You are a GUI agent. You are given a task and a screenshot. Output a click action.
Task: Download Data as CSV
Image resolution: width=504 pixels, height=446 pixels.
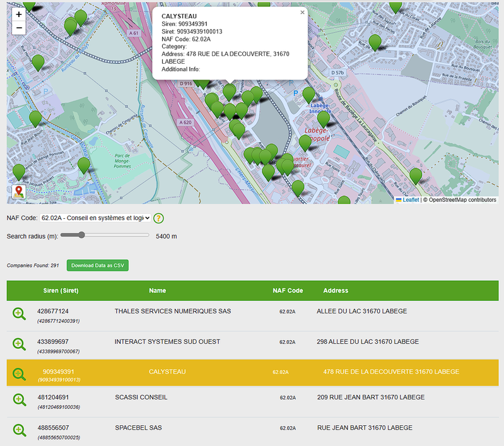pyautogui.click(x=97, y=266)
